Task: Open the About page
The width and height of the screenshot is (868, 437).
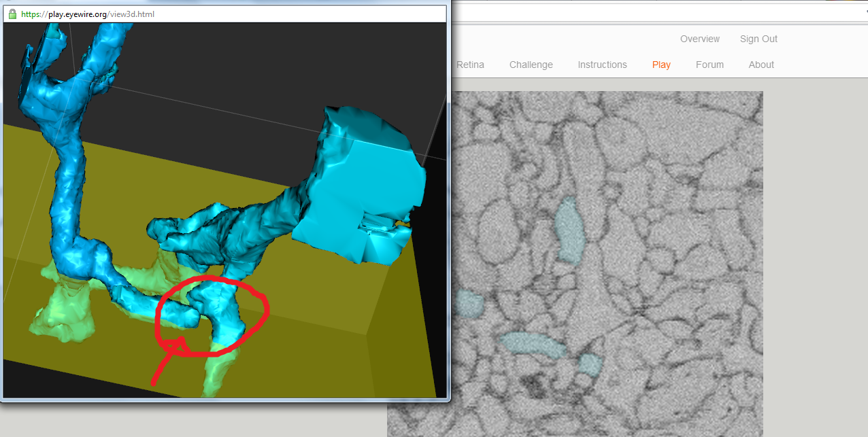Action: coord(761,65)
